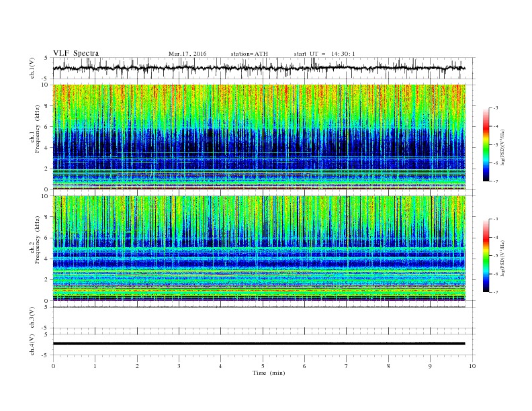Click time-axis tick label "0" at bottom
The image size is (532, 411).
tap(53, 366)
